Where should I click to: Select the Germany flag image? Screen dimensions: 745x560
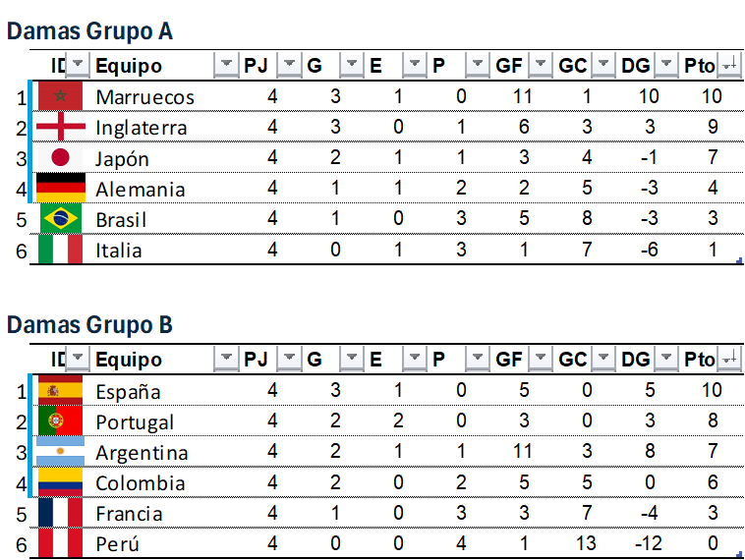[x=60, y=188]
